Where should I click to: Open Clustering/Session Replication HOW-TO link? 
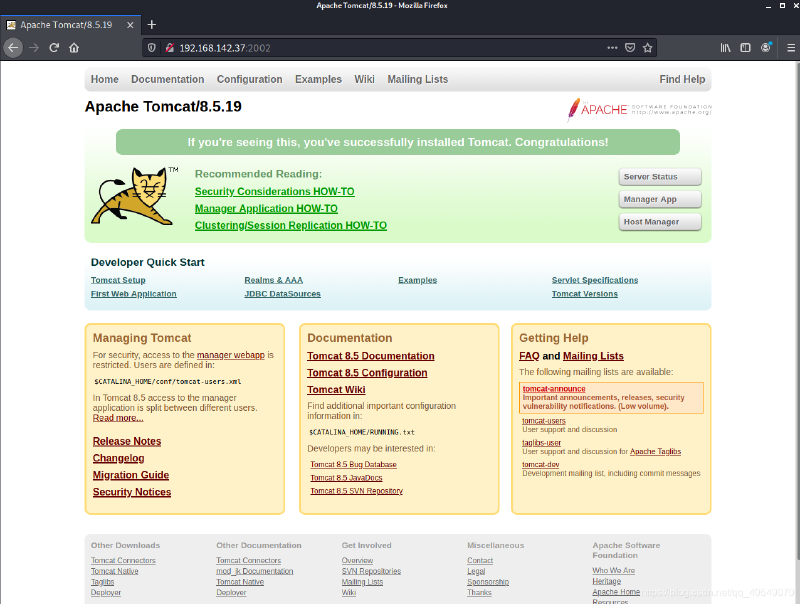291,225
